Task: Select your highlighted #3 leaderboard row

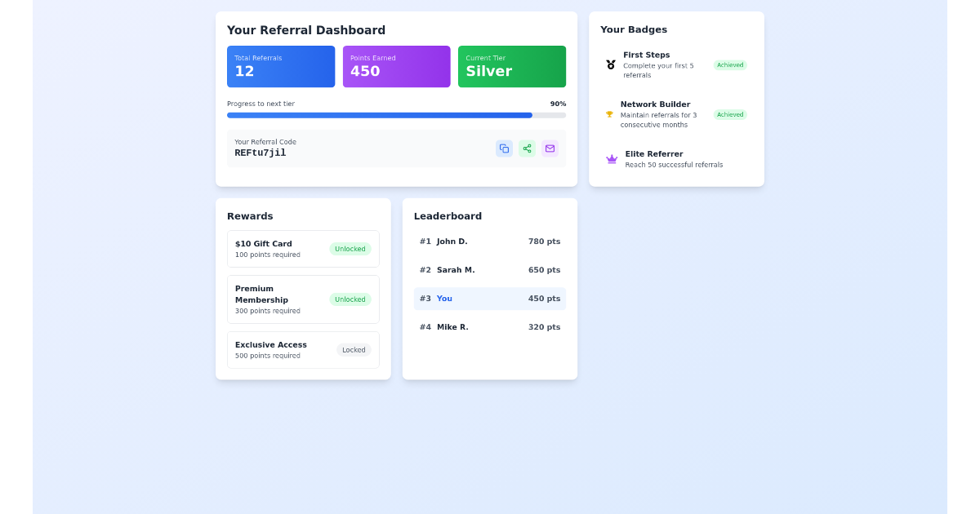Action: coord(490,299)
